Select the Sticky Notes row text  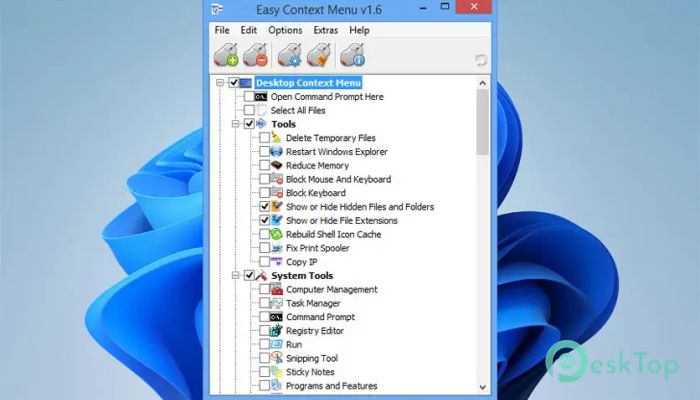point(310,372)
